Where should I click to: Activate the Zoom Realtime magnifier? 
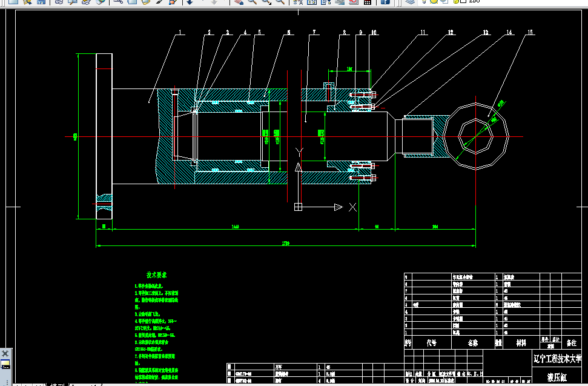point(253,1)
